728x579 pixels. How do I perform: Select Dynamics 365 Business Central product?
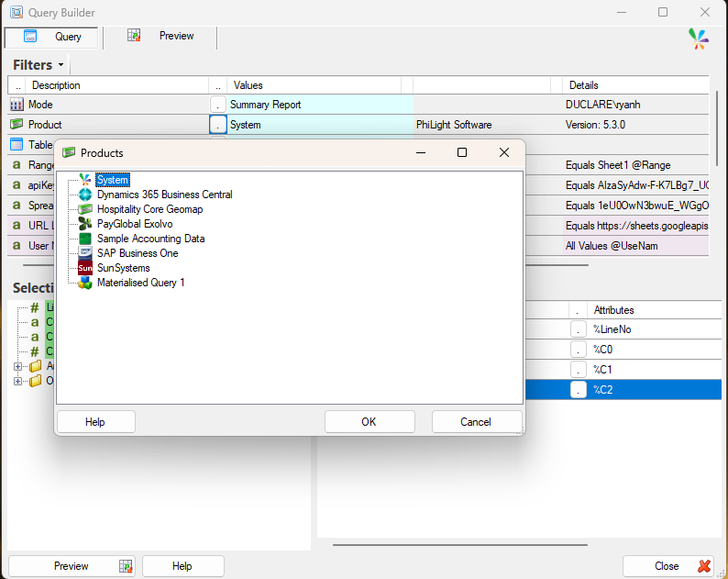tap(164, 195)
